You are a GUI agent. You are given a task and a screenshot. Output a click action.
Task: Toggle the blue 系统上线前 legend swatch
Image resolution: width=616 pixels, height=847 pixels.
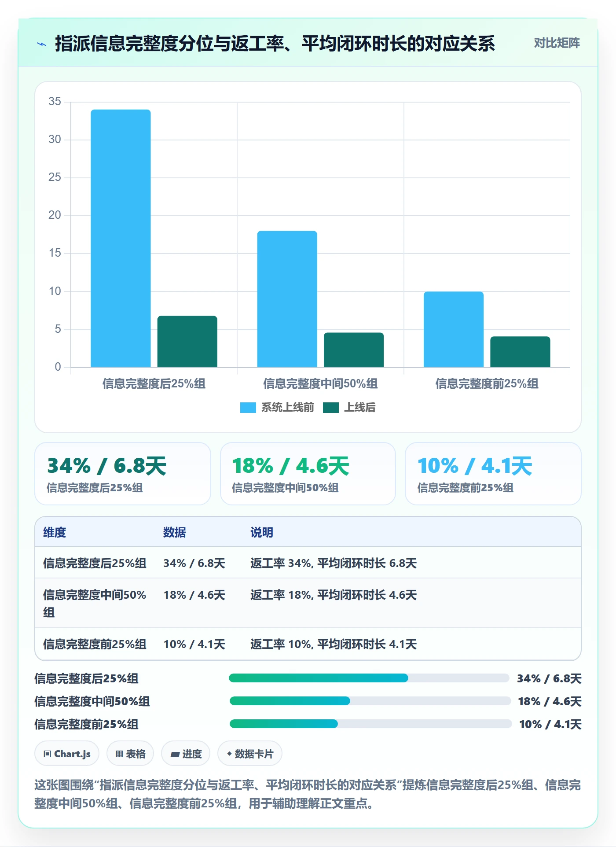[x=248, y=408]
